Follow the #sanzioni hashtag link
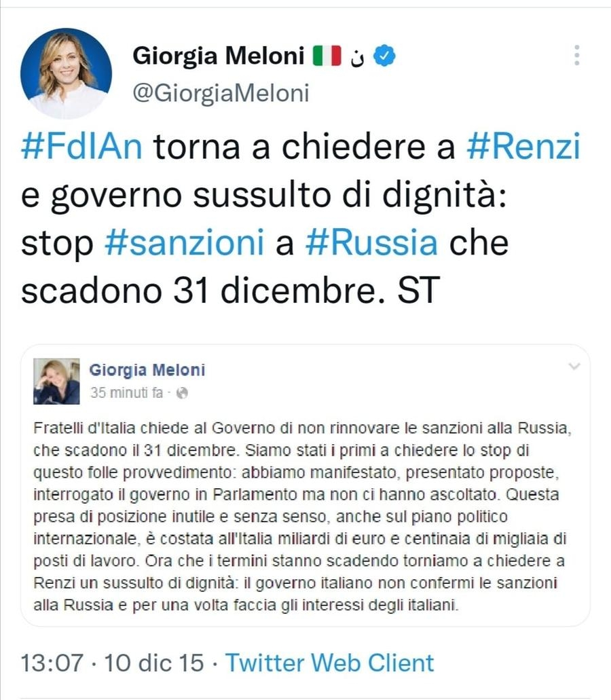611x700 pixels. tap(184, 242)
